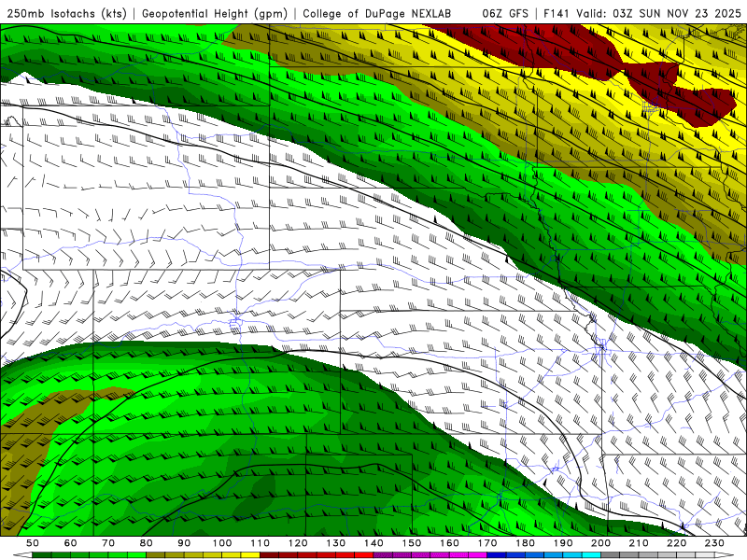Click the "06Z GFS" model run label

pos(505,13)
